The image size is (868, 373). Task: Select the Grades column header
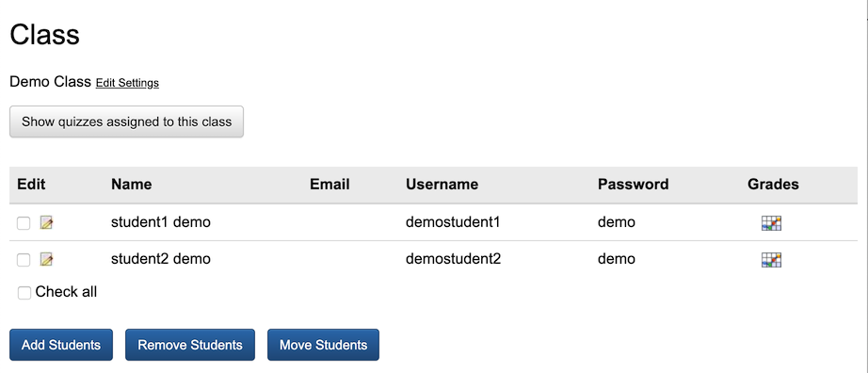(x=773, y=184)
